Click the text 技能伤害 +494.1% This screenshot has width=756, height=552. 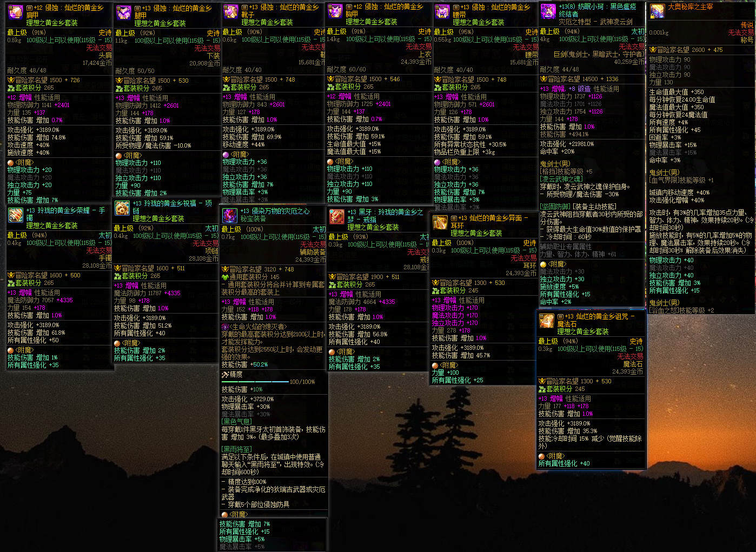564,134
